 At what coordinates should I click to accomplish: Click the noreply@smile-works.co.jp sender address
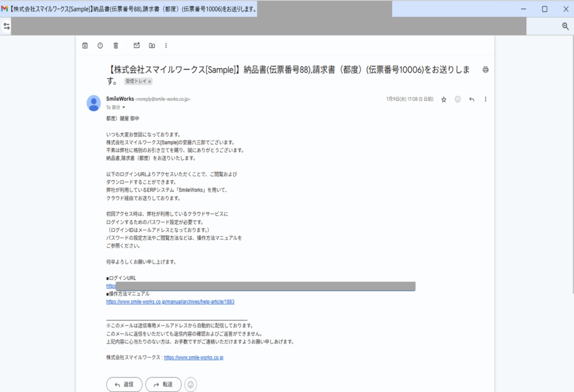pos(163,99)
